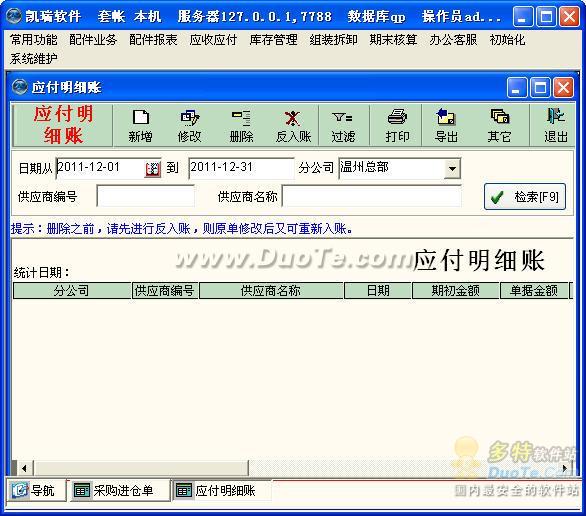Click the horizontal scrollbar right arrow
The image size is (586, 516).
click(565, 468)
